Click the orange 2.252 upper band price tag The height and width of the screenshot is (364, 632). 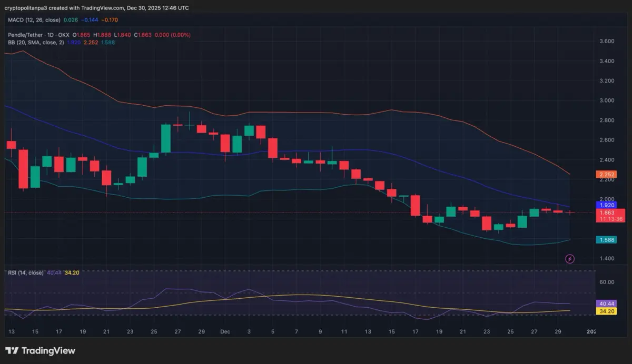click(x=605, y=174)
